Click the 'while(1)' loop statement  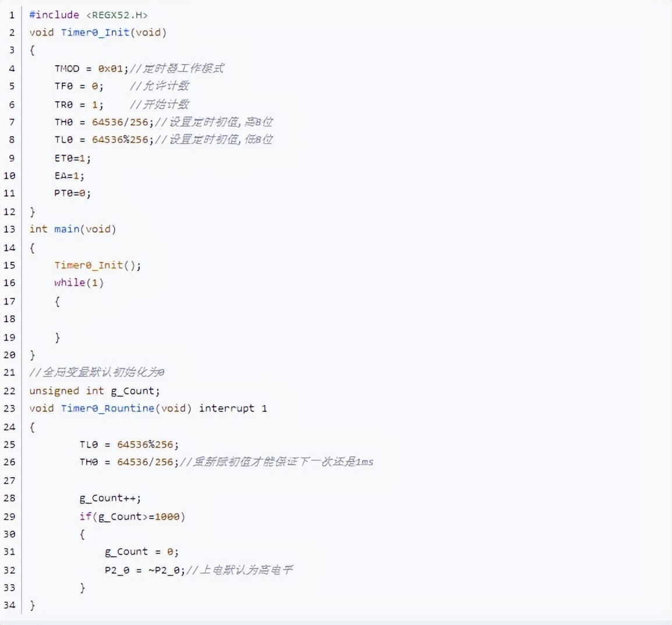point(79,283)
